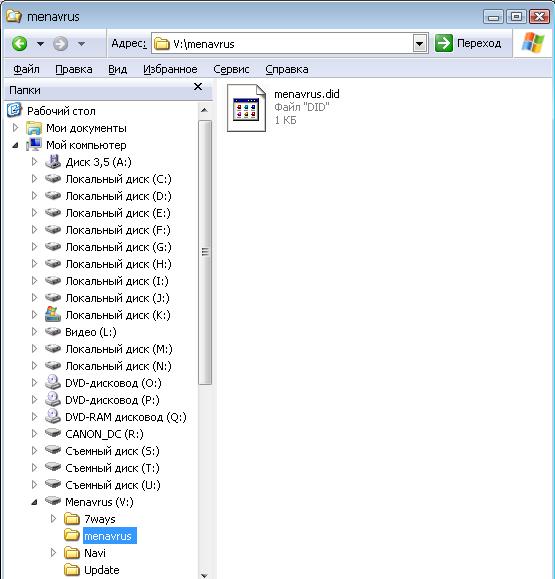The width and height of the screenshot is (555, 579).
Task: Open the address bar dropdown list
Action: (x=419, y=44)
